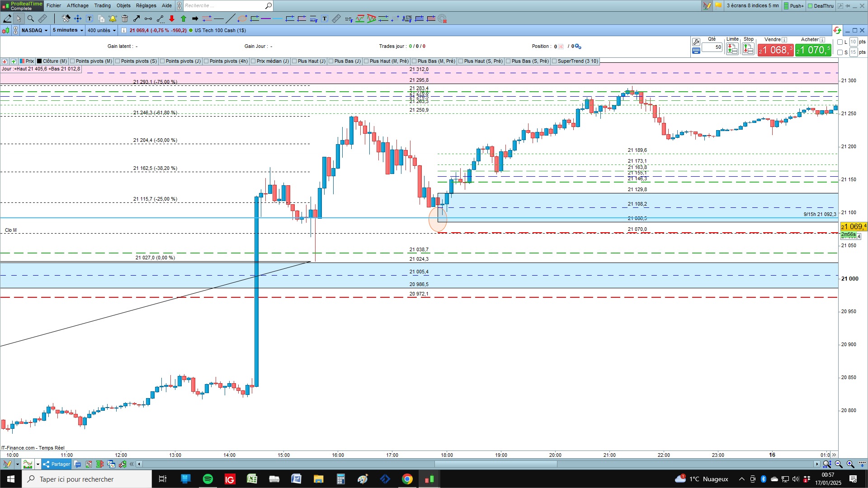Open Spotify from the taskbar
This screenshot has width=868, height=488.
(208, 479)
